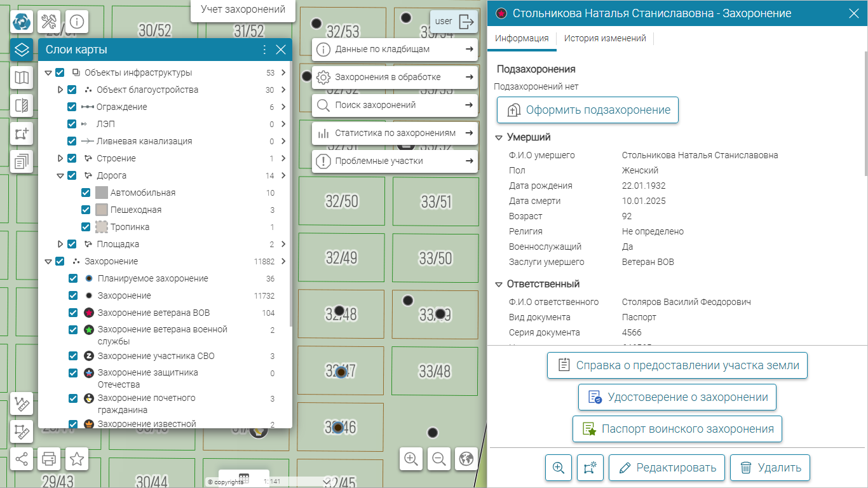
Task: Collapse the Умерший section
Action: [498, 137]
